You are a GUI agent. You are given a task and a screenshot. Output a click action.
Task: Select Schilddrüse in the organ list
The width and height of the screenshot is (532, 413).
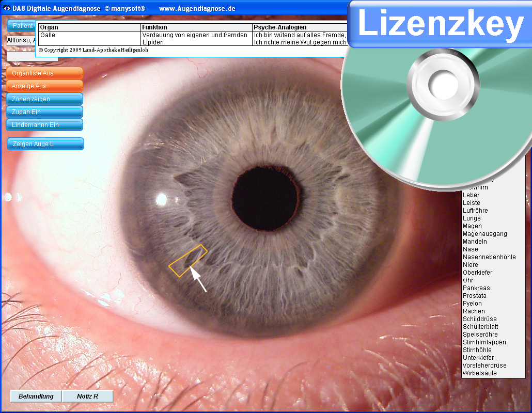(x=480, y=319)
